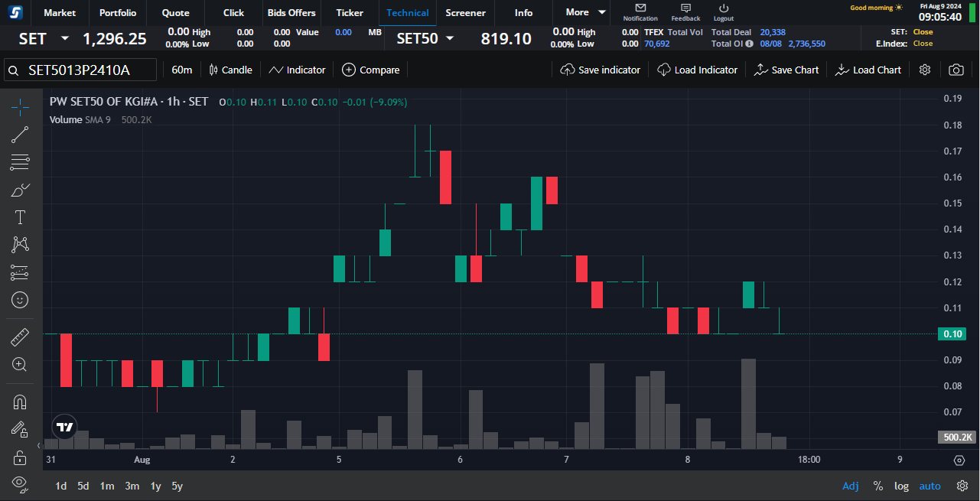
Task: Open the Click tab
Action: (x=234, y=12)
